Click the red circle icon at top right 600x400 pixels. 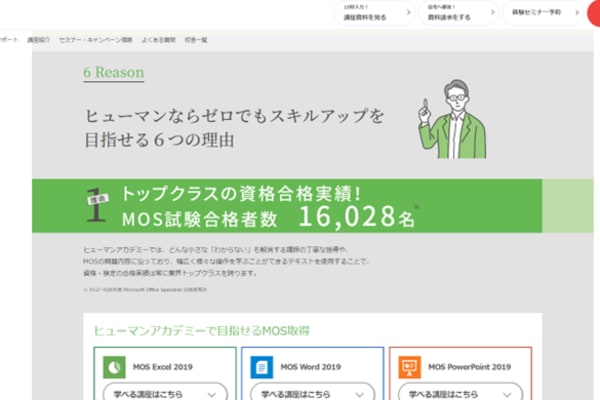[x=594, y=12]
